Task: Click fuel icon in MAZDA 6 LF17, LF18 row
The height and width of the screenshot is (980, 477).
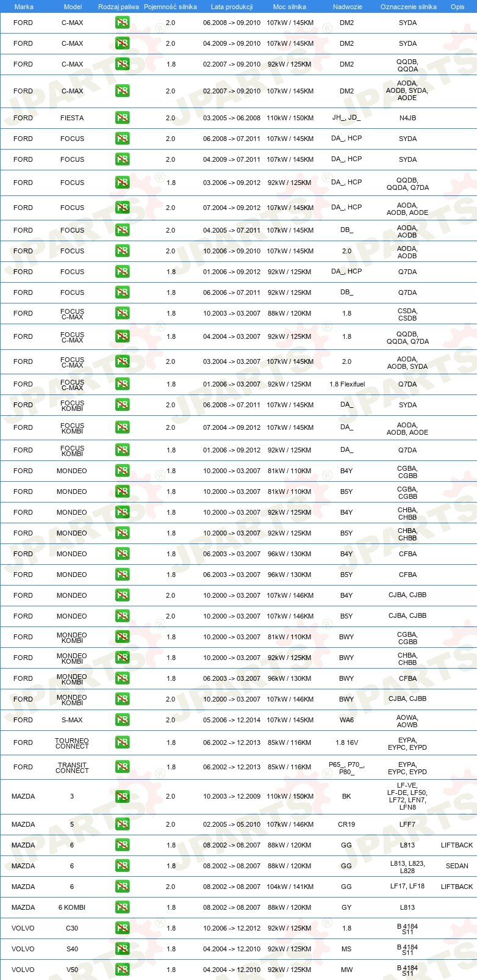Action: click(x=122, y=887)
